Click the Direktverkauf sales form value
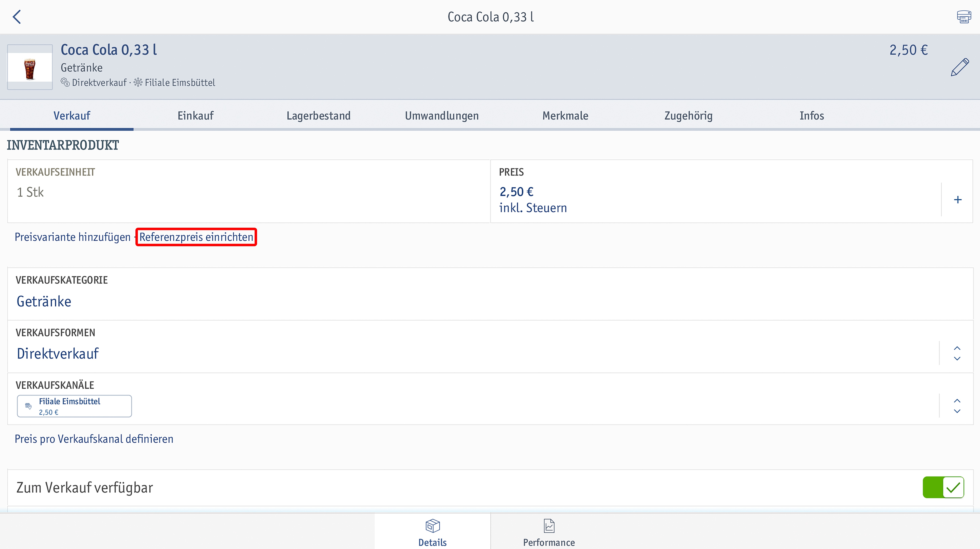The width and height of the screenshot is (980, 549). tap(58, 353)
